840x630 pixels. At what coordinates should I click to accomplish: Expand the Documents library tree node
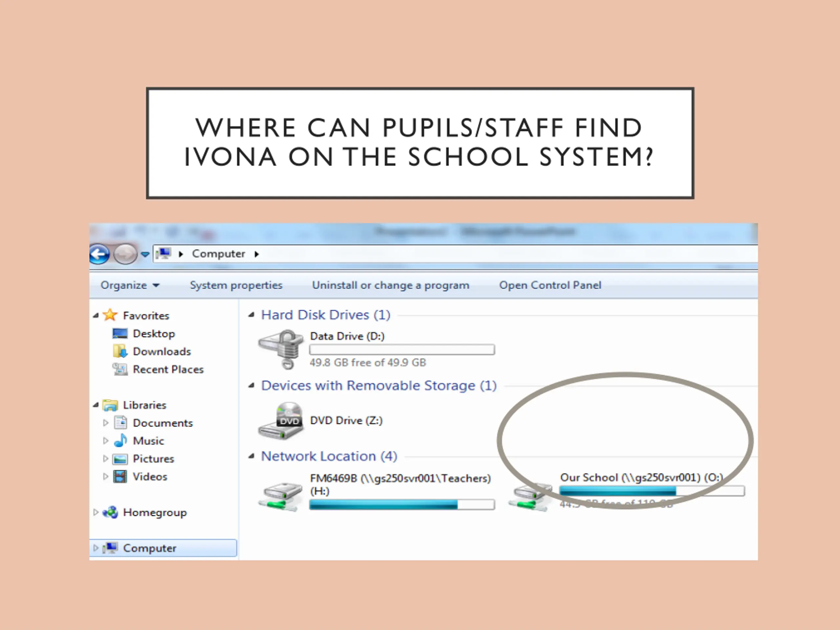[x=106, y=423]
